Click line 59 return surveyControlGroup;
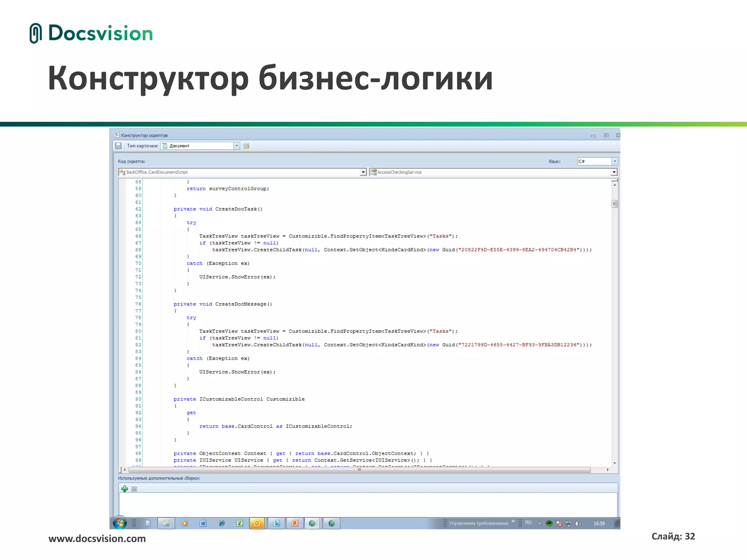Viewport: 747px width, 560px height. (228, 188)
